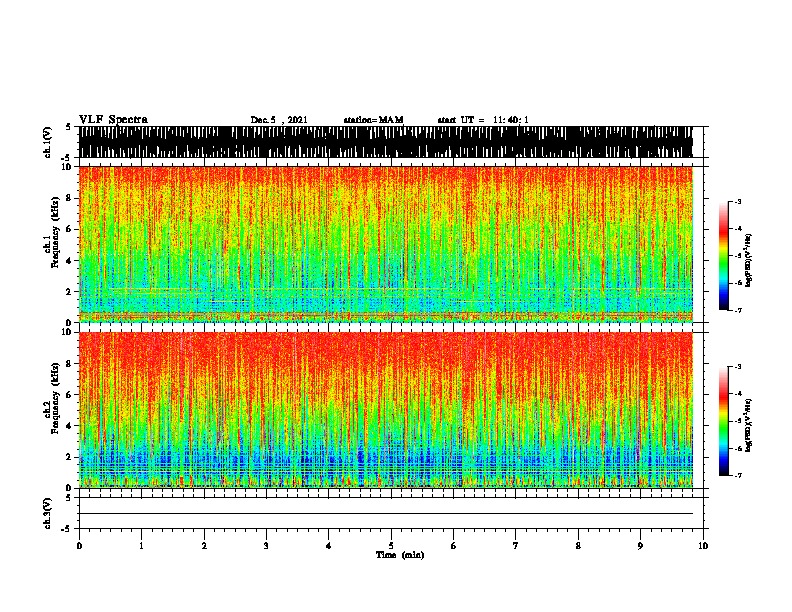Click the "0" tick on the time axis
The height and width of the screenshot is (612, 792).
coord(79,546)
